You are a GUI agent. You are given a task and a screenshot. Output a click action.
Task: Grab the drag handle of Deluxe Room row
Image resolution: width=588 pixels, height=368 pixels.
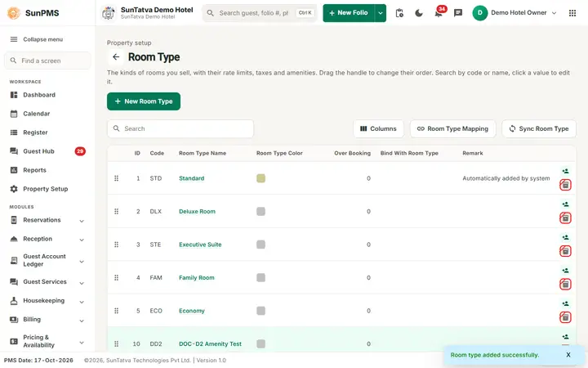[x=116, y=212]
